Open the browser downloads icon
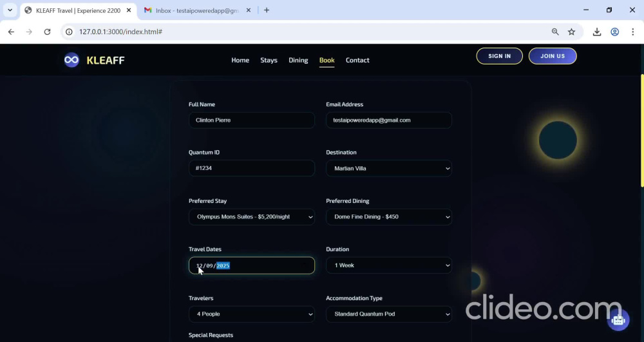Image resolution: width=644 pixels, height=342 pixels. [x=597, y=32]
